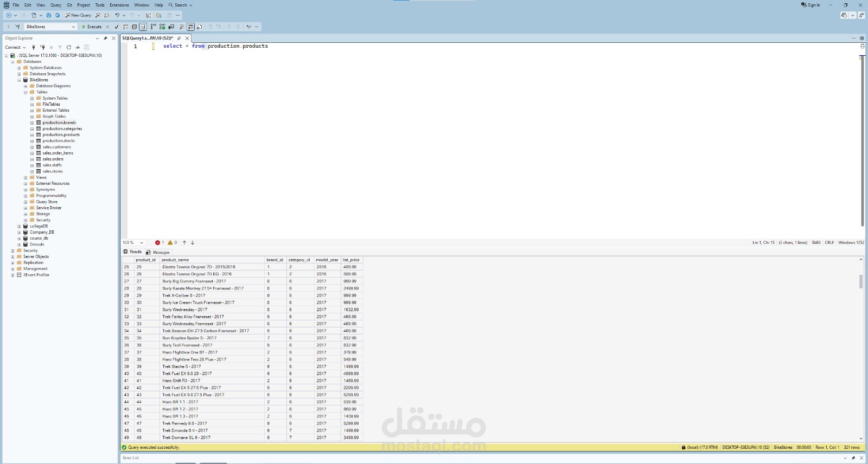Click the Save icon in main toolbar
The image size is (868, 464).
49,15
